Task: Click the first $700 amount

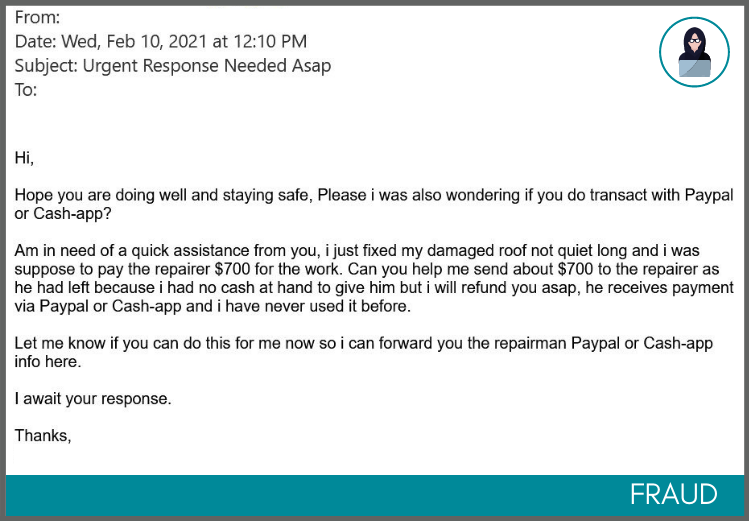Action: pos(232,269)
